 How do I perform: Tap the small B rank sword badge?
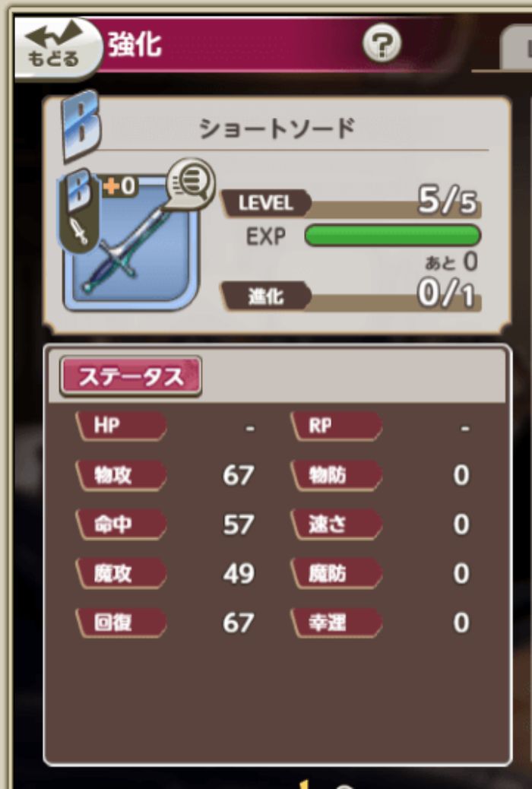tap(79, 211)
